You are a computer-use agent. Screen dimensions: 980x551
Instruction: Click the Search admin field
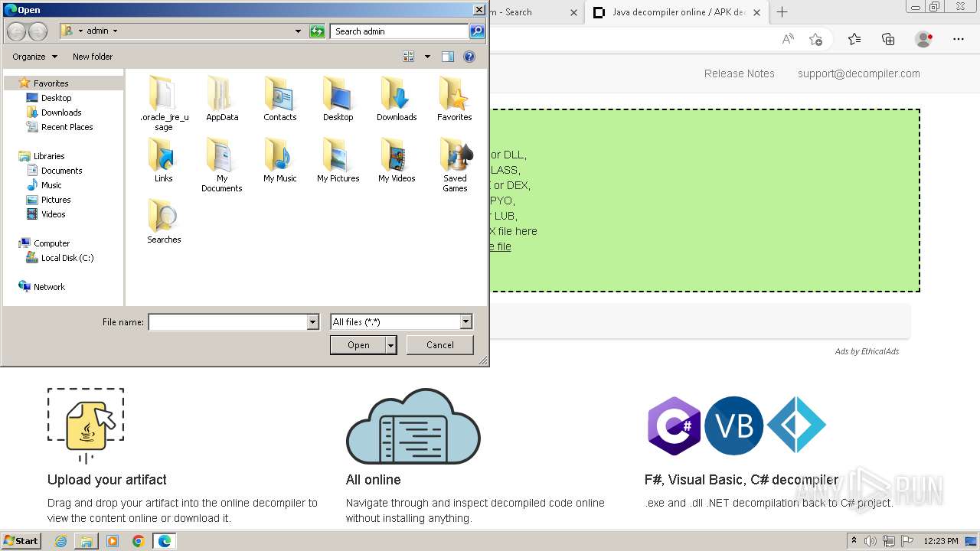pyautogui.click(x=399, y=31)
